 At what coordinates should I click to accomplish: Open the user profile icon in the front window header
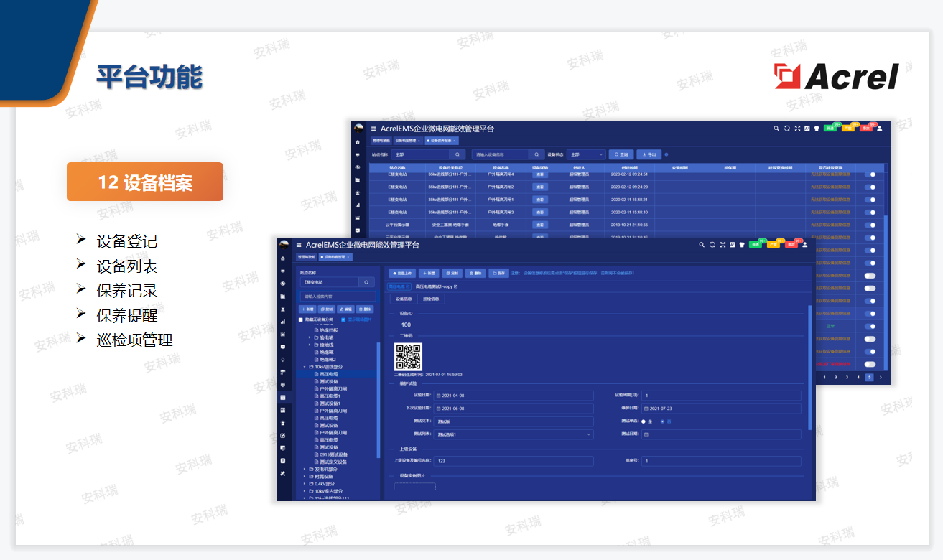(x=805, y=245)
